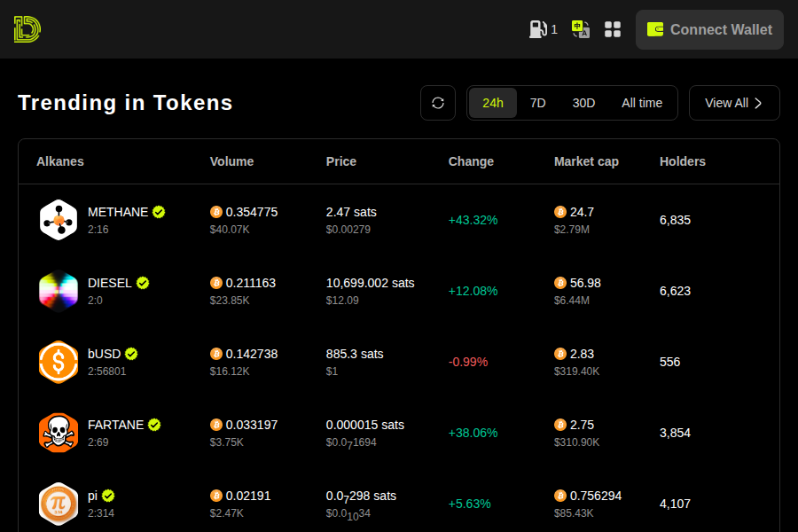Click the Holders column header
The image size is (798, 532).
pyautogui.click(x=682, y=161)
